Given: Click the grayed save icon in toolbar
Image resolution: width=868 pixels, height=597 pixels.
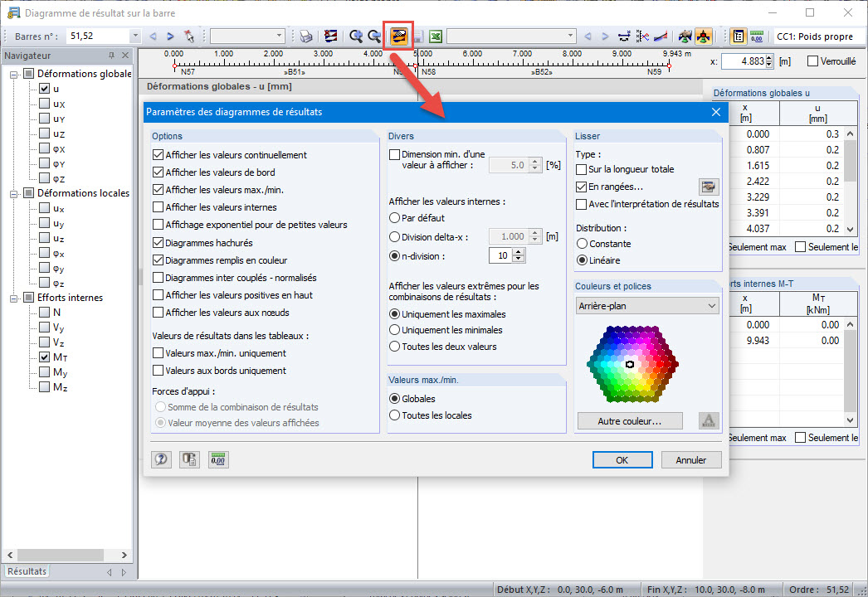Looking at the screenshot, I should pos(418,37).
